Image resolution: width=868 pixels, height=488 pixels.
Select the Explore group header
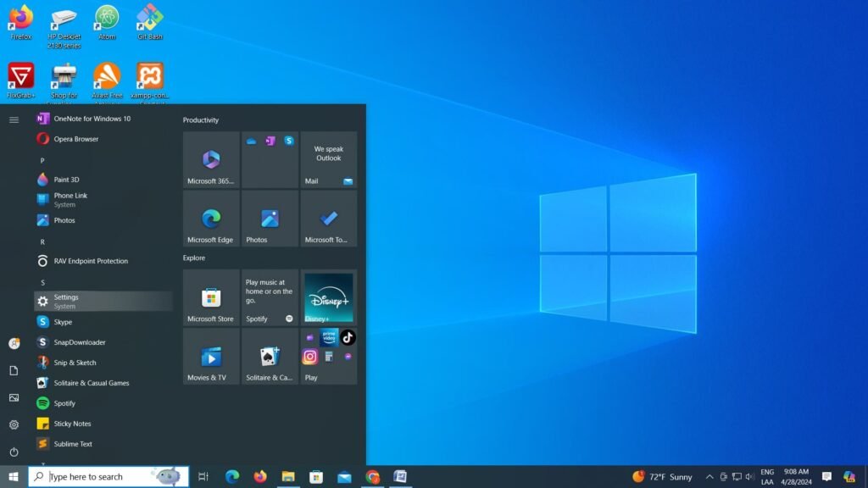click(x=194, y=258)
